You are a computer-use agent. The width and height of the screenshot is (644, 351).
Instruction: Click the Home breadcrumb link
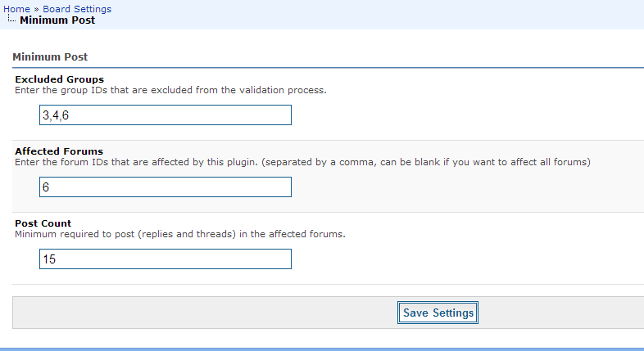(16, 9)
